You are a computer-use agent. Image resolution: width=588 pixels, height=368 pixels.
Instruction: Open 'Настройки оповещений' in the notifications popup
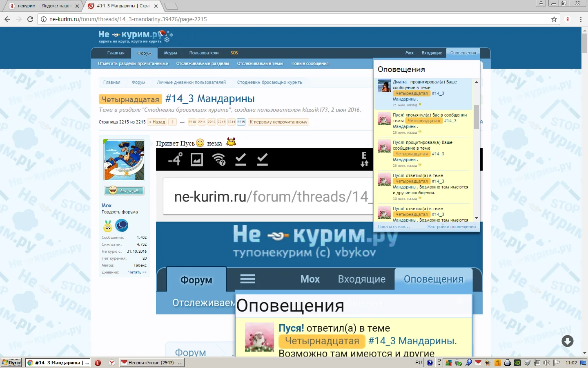[x=452, y=227]
